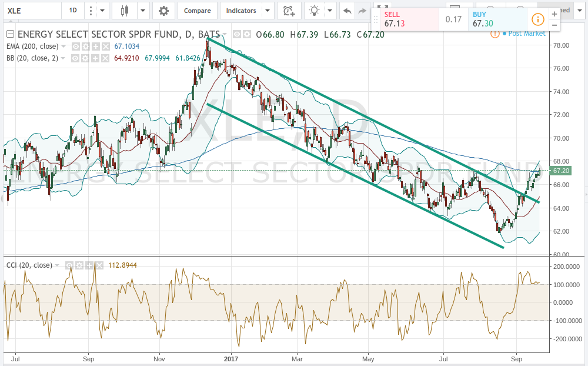This screenshot has height=366, width=588.
Task: Click the BUY 67.30 button
Action: (497, 19)
